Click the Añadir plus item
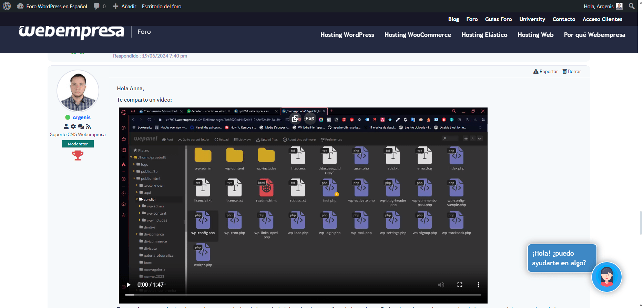Image resolution: width=644 pixels, height=308 pixels. coord(124,6)
